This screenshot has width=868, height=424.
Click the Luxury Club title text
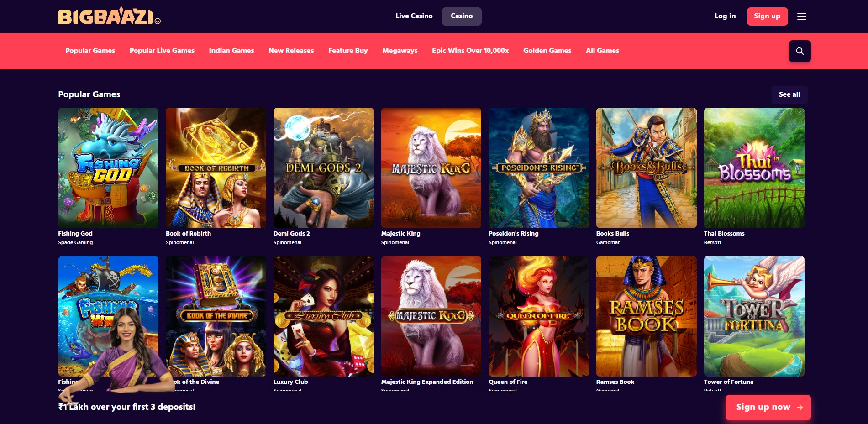point(290,382)
